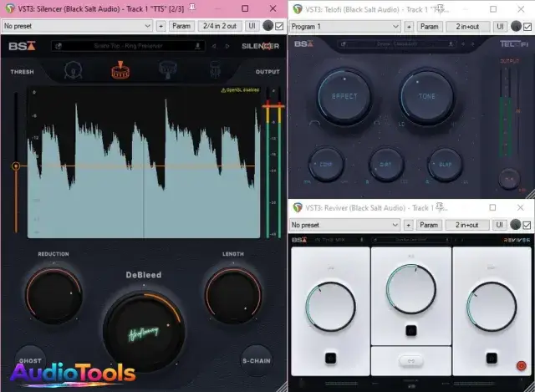This screenshot has width=535, height=392.
Task: Toggle the GHOST button in Silencer
Action: pos(30,360)
